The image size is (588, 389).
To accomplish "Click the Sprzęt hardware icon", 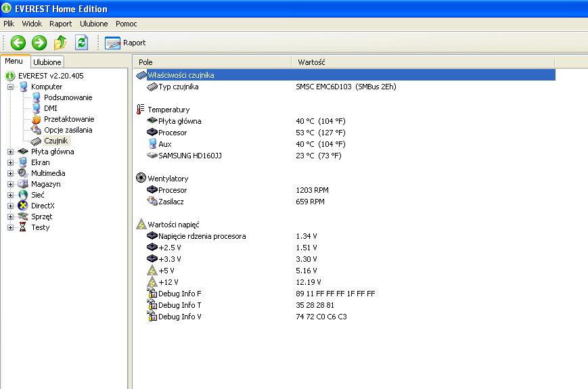I will click(23, 216).
